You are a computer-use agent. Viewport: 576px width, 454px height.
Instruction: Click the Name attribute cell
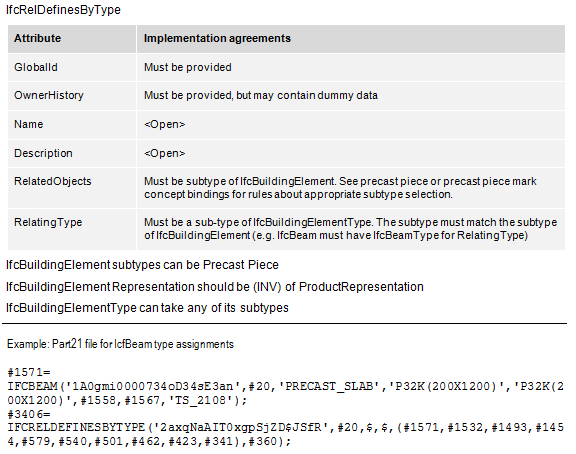coord(72,125)
